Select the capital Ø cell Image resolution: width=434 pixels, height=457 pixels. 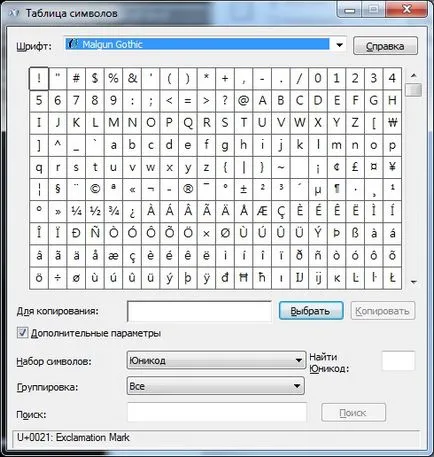coord(225,233)
